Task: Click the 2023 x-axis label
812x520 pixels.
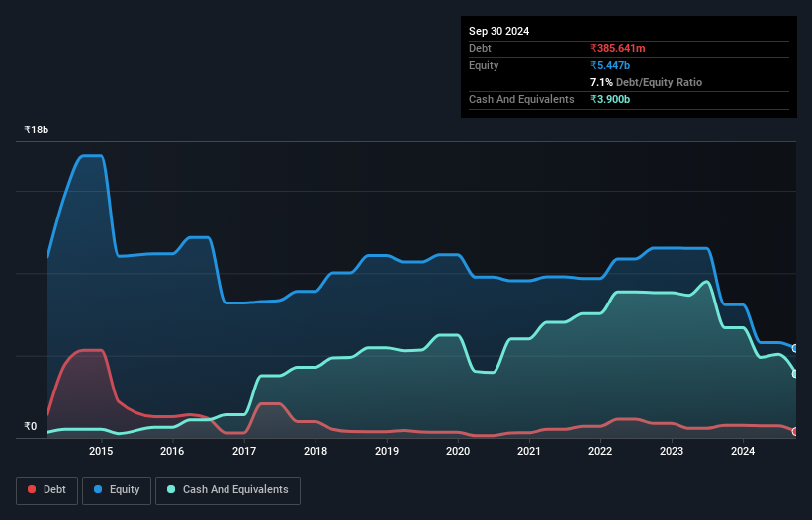Action: pyautogui.click(x=672, y=451)
